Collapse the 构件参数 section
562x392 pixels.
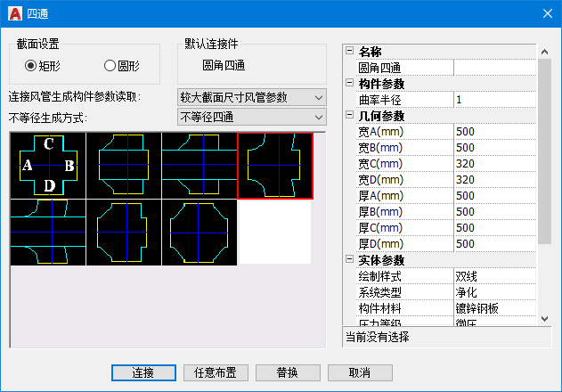pos(350,84)
